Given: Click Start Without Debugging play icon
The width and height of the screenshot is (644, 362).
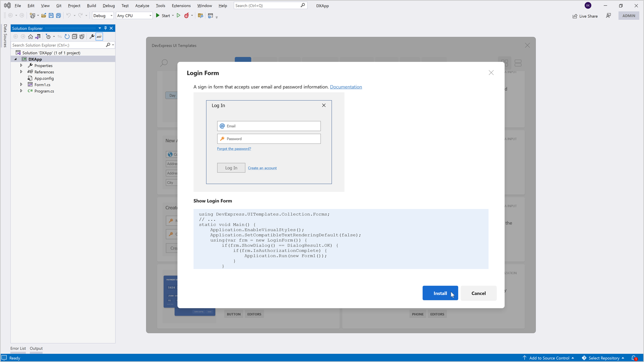Looking at the screenshot, I should 178,15.
